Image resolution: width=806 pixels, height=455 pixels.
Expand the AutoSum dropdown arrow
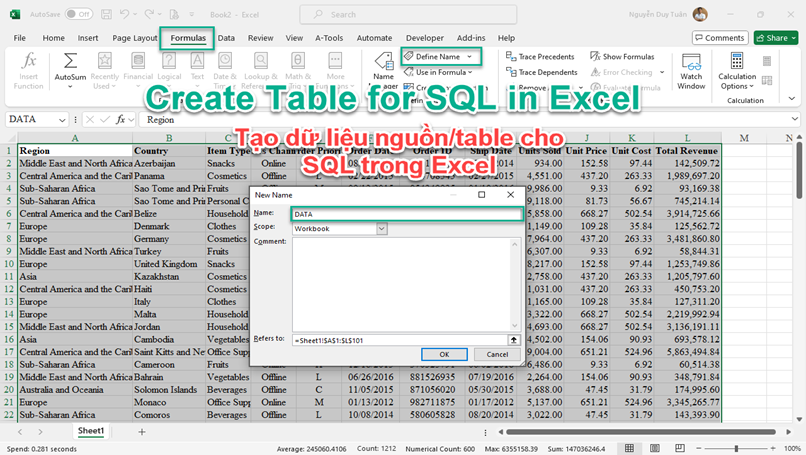coord(70,86)
